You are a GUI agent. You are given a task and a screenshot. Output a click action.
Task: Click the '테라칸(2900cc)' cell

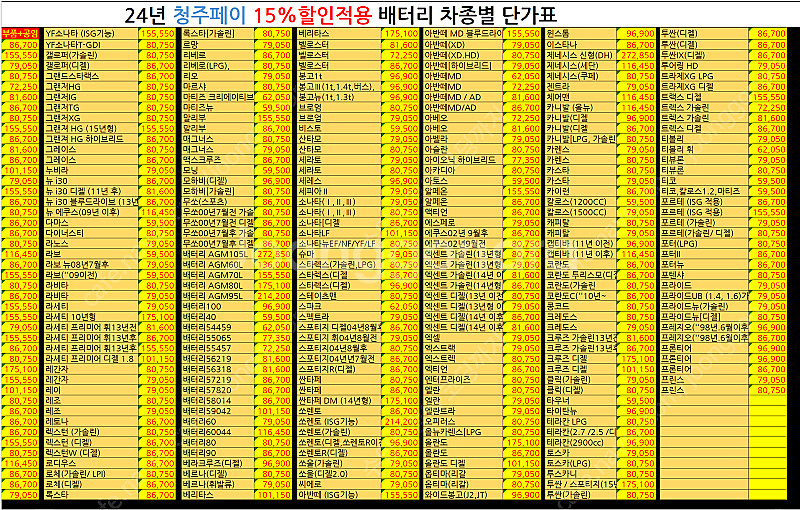pyautogui.click(x=581, y=442)
